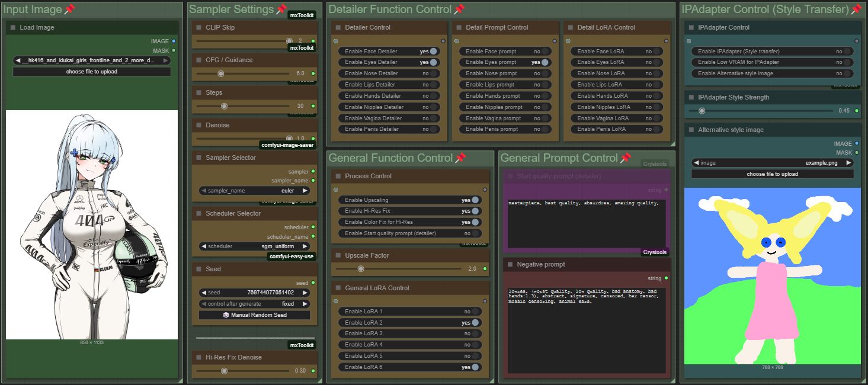Click the pin icon beside Sampler Settings title
This screenshot has width=868, height=385.
pos(281,9)
